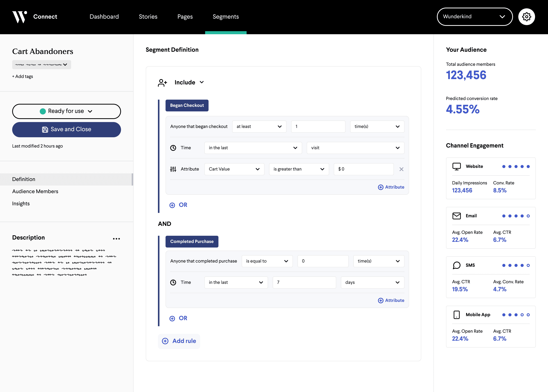Click the Add rule button

179,341
